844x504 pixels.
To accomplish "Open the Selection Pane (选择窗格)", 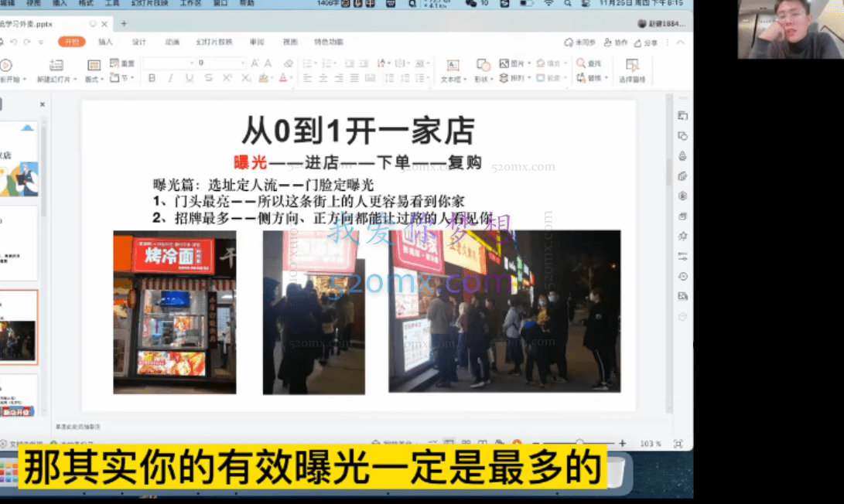I will [x=633, y=68].
